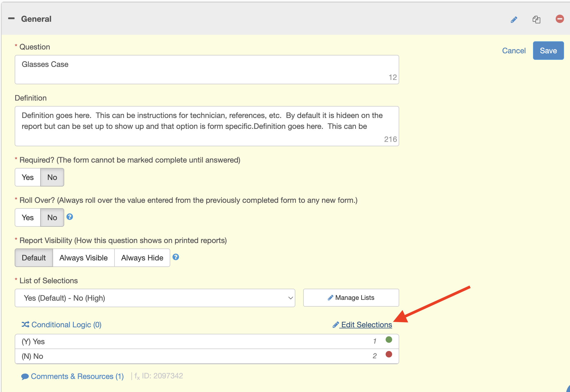This screenshot has width=570, height=392.
Task: Click the pencil edit icon in General header
Action: tap(514, 20)
